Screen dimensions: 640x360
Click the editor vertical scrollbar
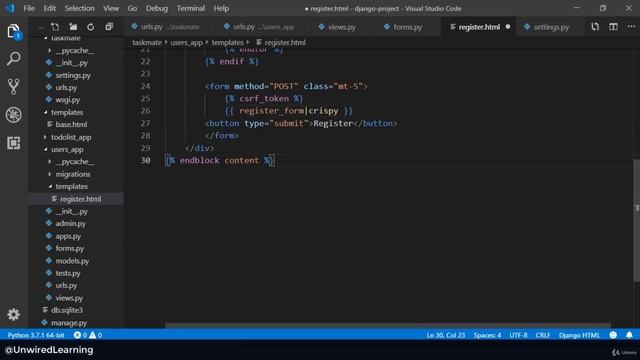pyautogui.click(x=636, y=220)
